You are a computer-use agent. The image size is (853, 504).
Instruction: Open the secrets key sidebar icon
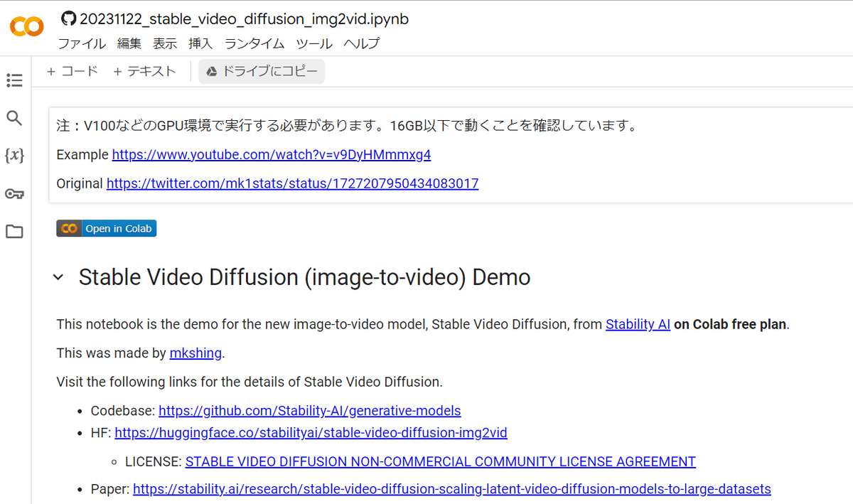point(14,193)
